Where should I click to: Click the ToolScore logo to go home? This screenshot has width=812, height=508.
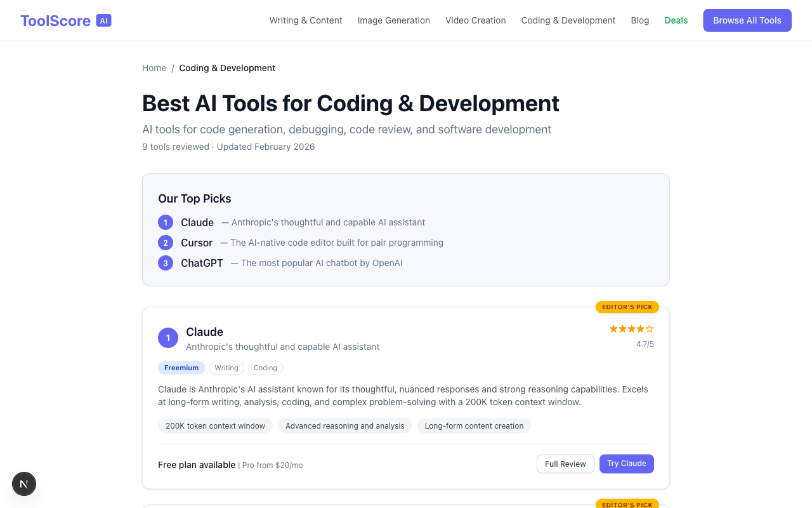55,20
